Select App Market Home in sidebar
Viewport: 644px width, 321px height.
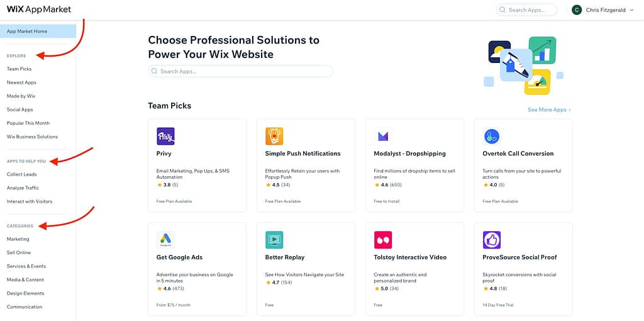click(x=27, y=31)
